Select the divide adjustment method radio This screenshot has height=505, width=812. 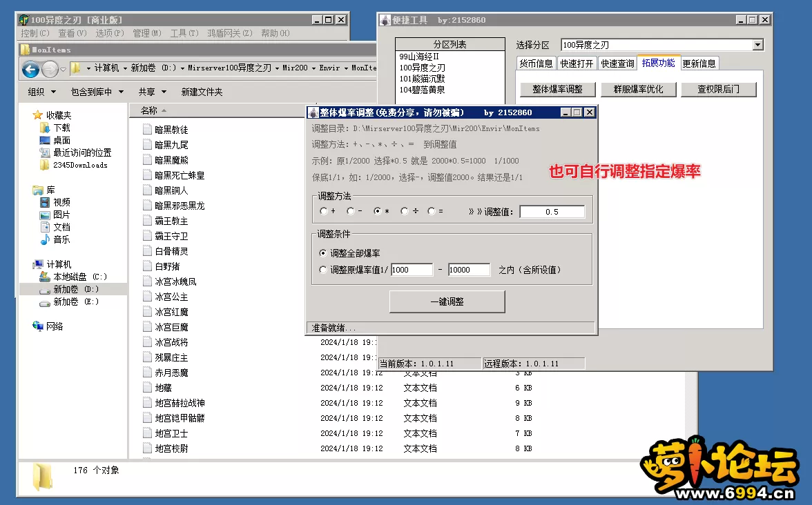coord(404,211)
